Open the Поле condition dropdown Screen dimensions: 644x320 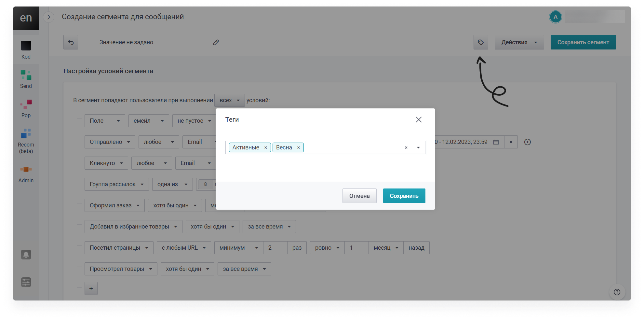[105, 121]
